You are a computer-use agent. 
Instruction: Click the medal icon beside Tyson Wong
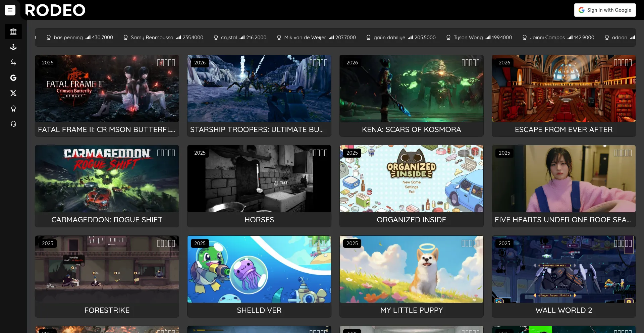[448, 38]
